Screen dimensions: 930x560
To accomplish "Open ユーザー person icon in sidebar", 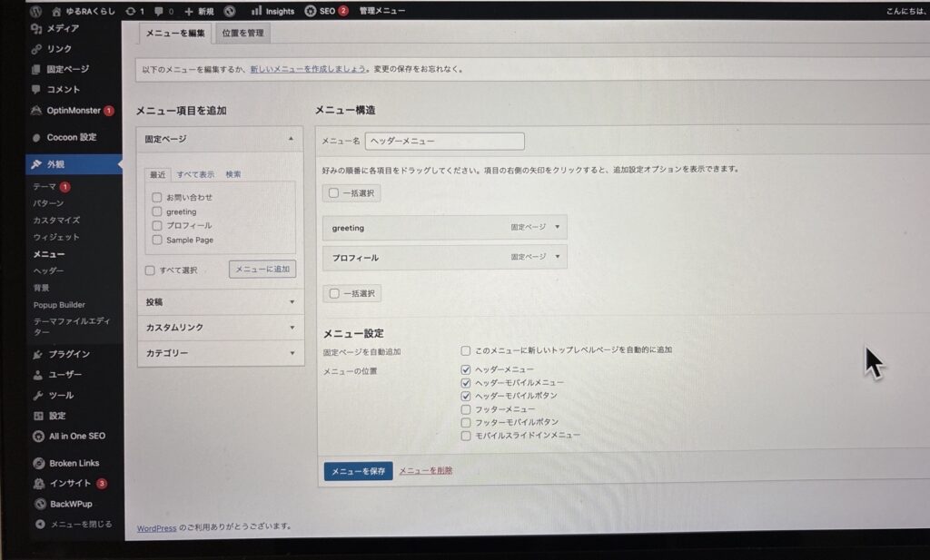I will coord(37,375).
